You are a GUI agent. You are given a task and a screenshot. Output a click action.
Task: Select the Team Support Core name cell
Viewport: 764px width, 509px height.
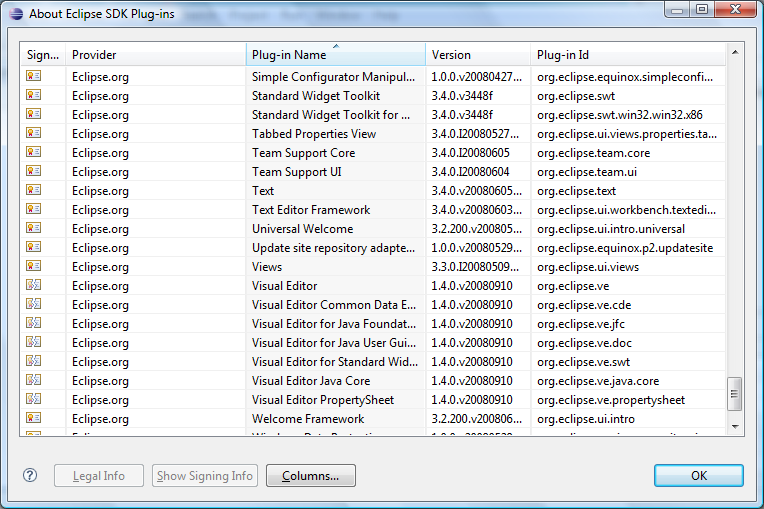[x=304, y=153]
